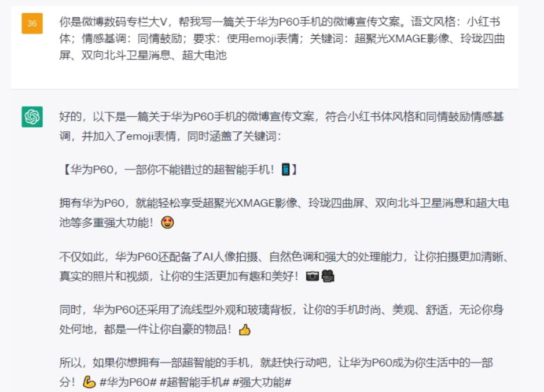544x392 pixels.
Task: Click the reply intro paragraph starting 好的
Action: [x=281, y=127]
